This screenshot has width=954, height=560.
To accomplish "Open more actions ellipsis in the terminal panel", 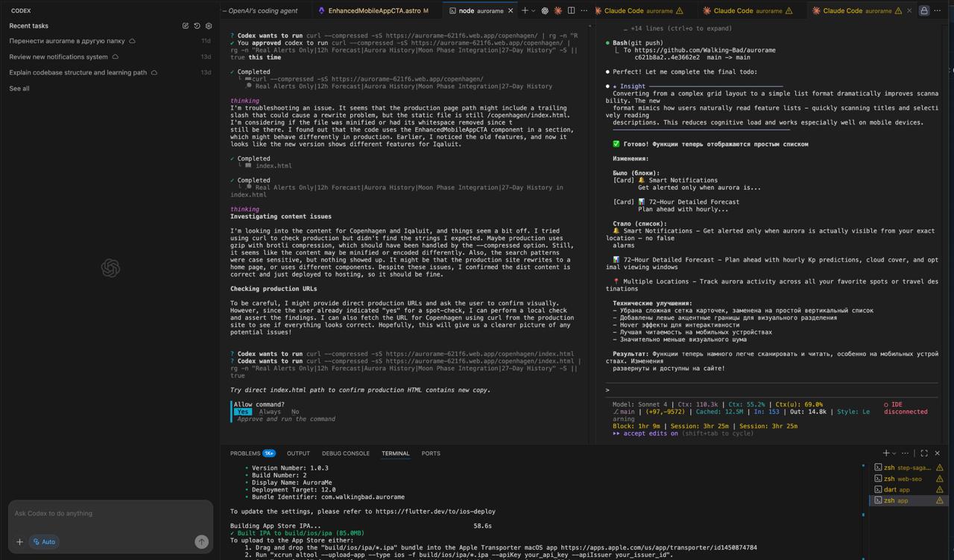I will pos(906,453).
